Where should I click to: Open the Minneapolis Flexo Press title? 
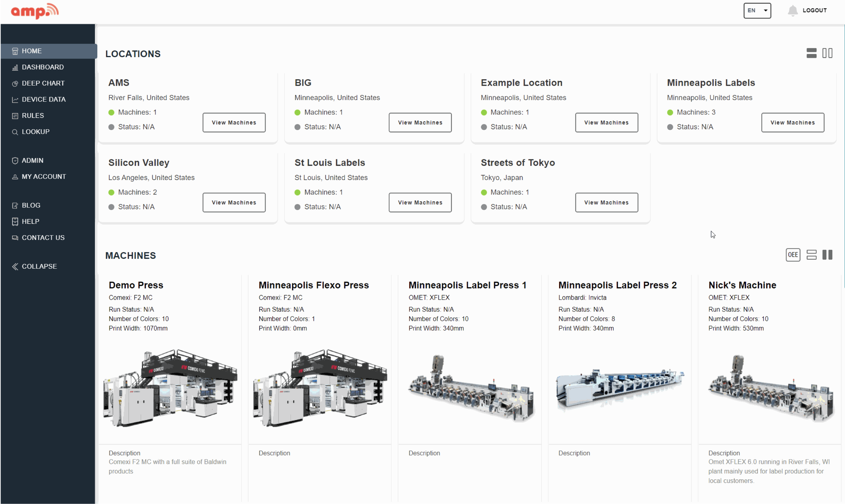pos(314,285)
